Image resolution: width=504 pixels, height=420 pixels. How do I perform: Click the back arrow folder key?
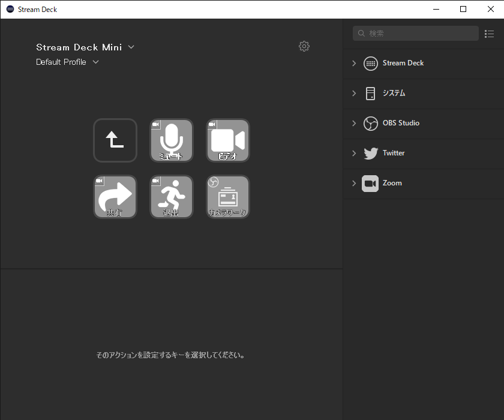click(115, 140)
